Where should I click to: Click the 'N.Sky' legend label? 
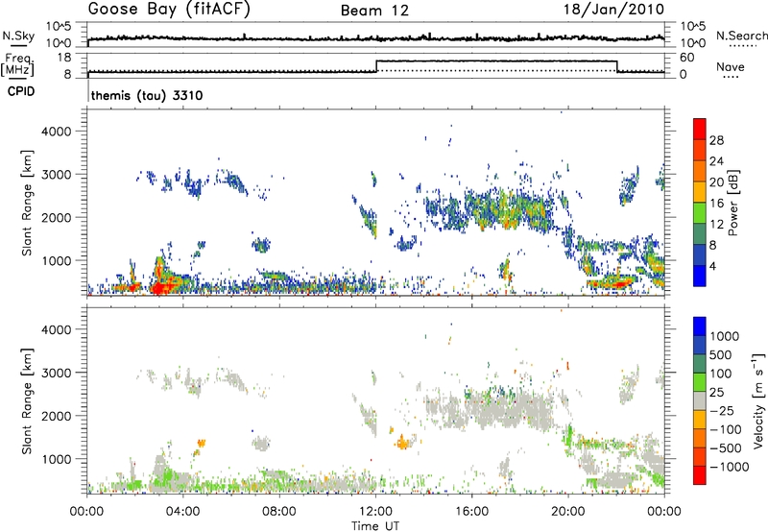tap(18, 36)
